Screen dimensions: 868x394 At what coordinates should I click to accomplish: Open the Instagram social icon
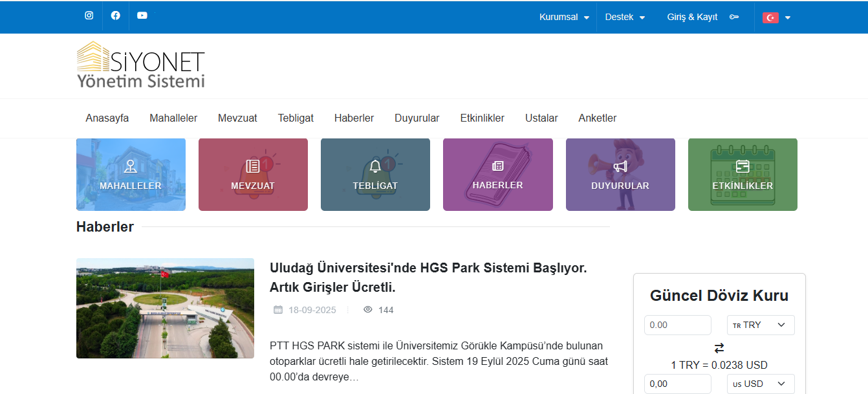[x=89, y=16]
